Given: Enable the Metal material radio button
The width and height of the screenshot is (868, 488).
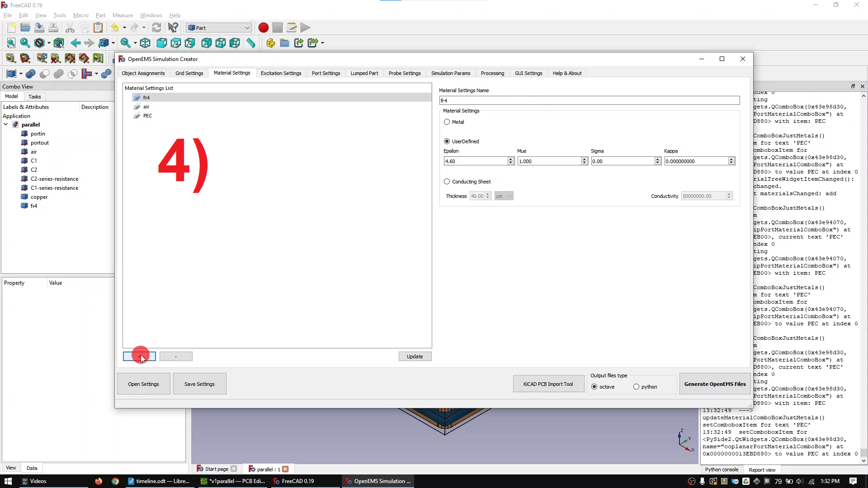Looking at the screenshot, I should [x=447, y=122].
